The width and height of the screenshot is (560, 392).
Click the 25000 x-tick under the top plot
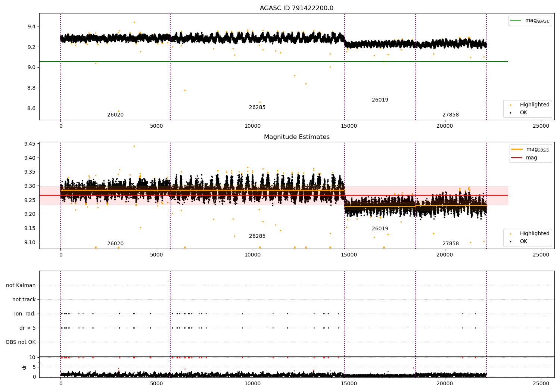[x=541, y=126]
